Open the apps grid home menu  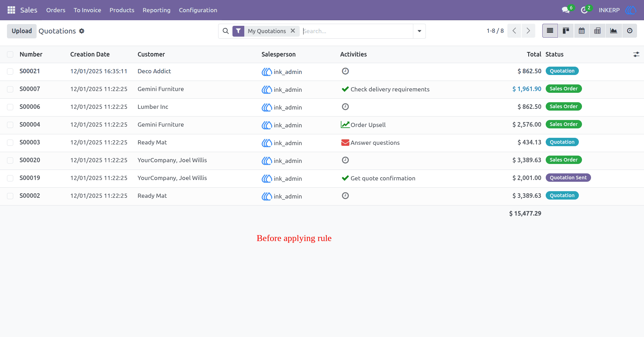point(11,10)
